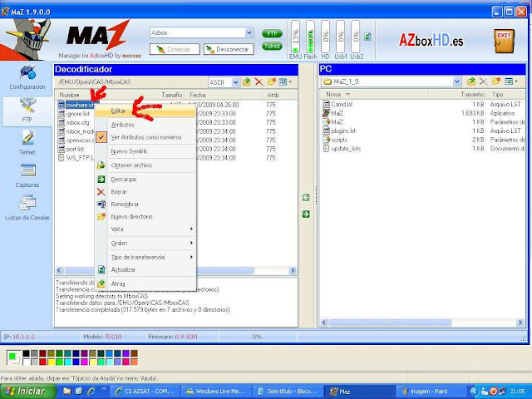Switch to Windows Live Messenger taskbar item

coord(216,392)
